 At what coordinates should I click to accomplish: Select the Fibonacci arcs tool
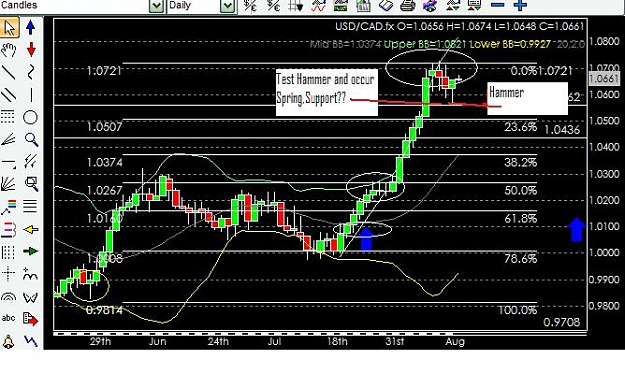9,297
